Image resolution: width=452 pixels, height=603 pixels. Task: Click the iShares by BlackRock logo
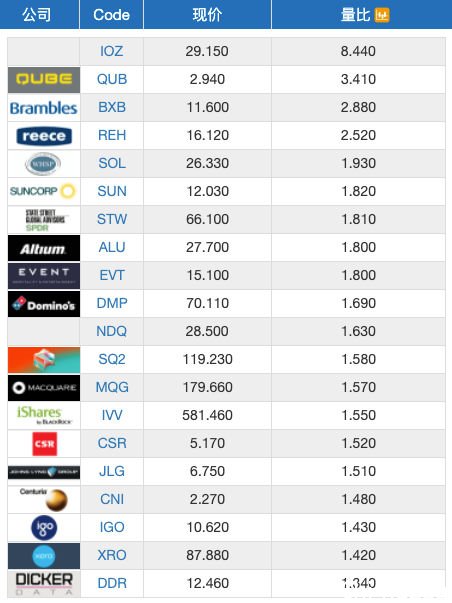(x=44, y=415)
